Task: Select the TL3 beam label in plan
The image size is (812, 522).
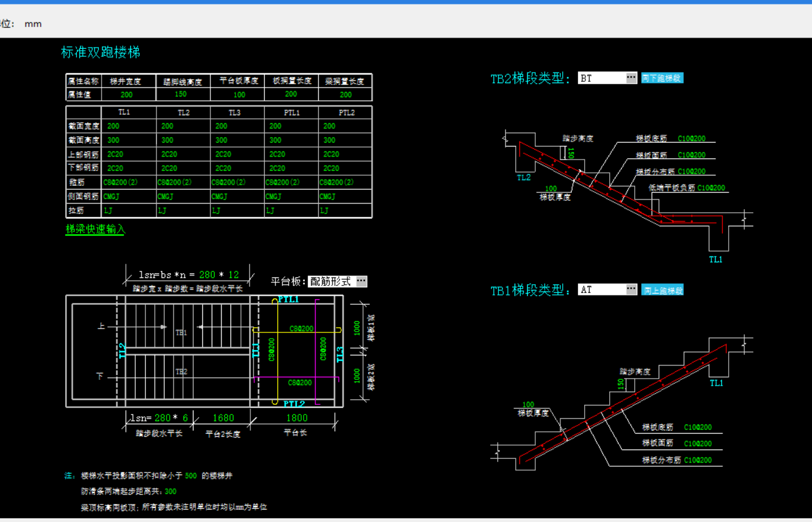Action: (340, 354)
